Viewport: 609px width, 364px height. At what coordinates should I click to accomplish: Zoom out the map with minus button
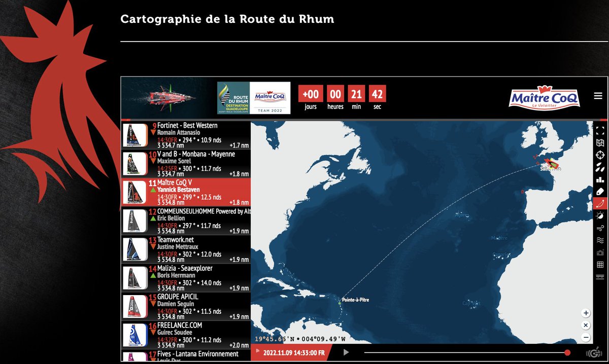tap(586, 338)
